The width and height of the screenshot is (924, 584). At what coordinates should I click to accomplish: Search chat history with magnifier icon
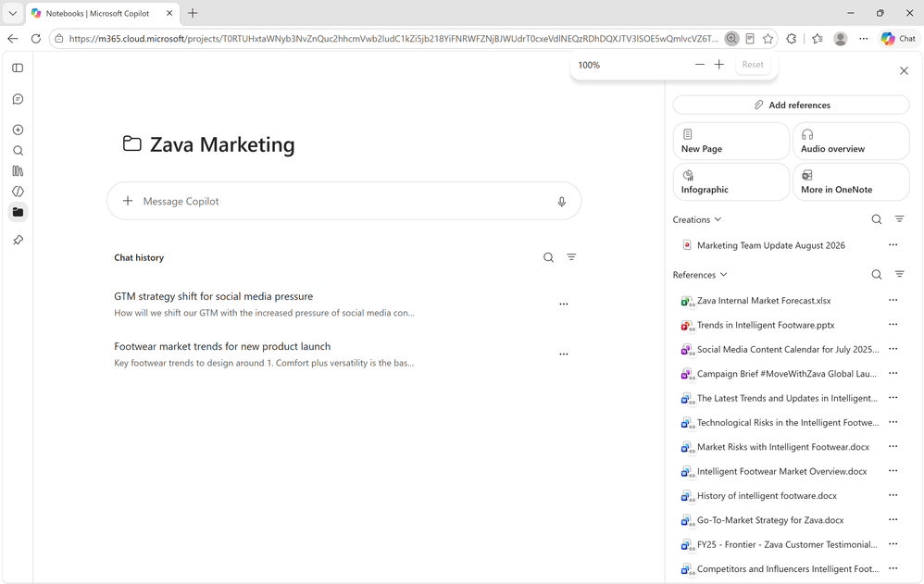click(x=548, y=257)
